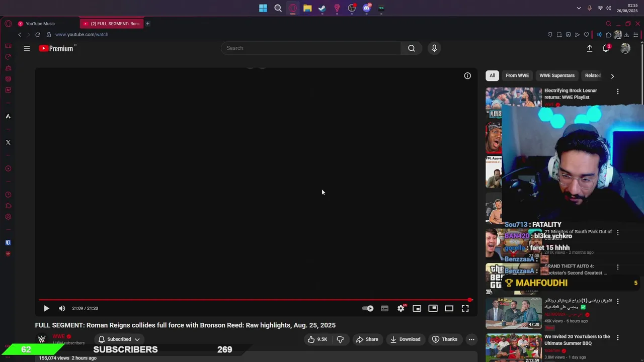
Task: Mute the video using the speaker icon
Action: [x=62, y=308]
